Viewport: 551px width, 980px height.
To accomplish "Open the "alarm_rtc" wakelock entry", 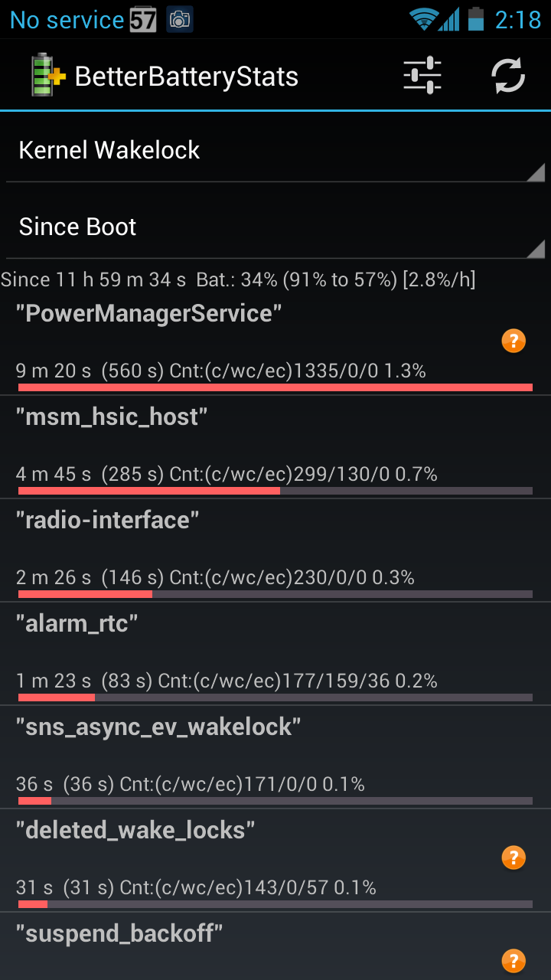I will [x=275, y=654].
